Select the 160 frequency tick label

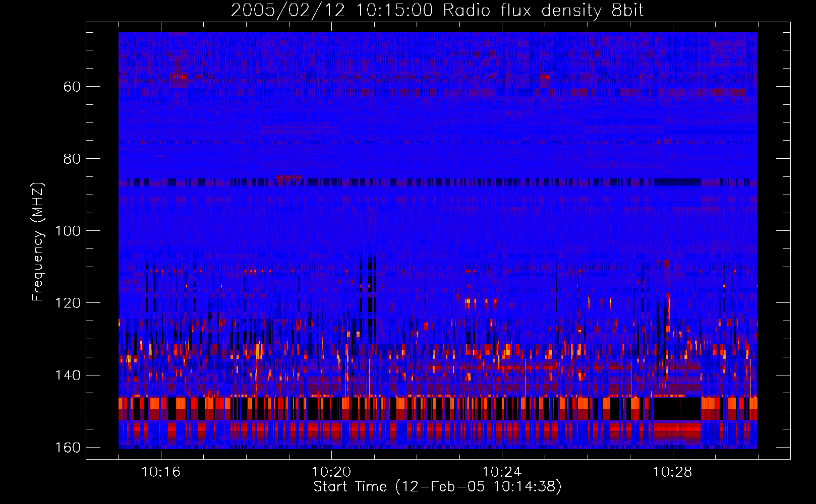68,448
